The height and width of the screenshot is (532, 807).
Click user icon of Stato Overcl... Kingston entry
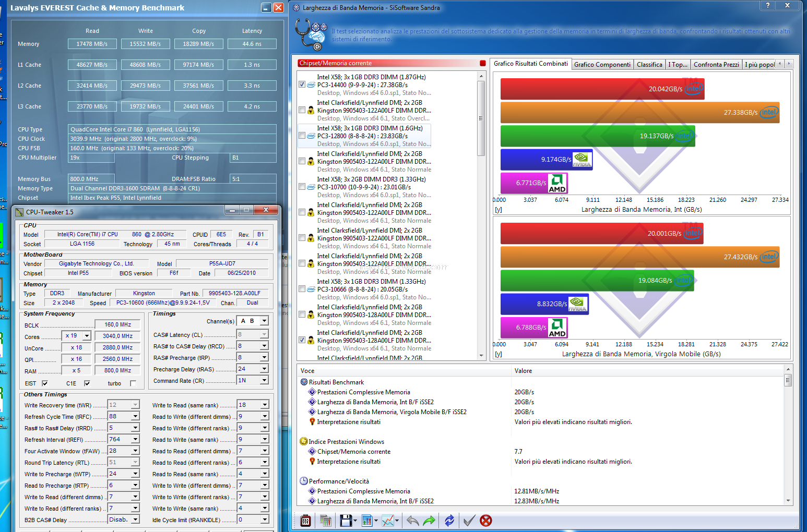pos(311,110)
